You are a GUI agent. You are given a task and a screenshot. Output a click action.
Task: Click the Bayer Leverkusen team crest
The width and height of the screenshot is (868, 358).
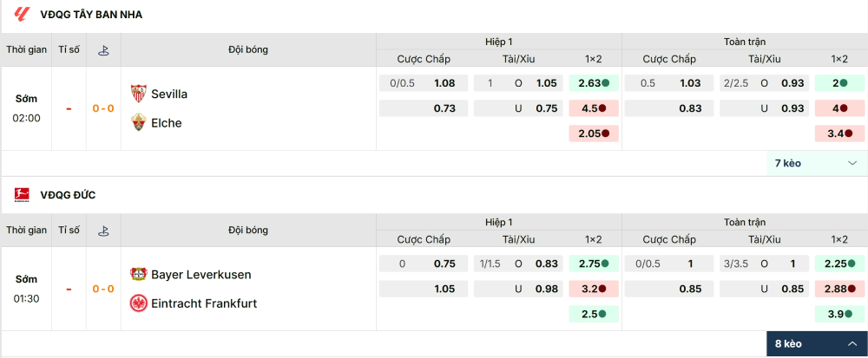click(138, 274)
